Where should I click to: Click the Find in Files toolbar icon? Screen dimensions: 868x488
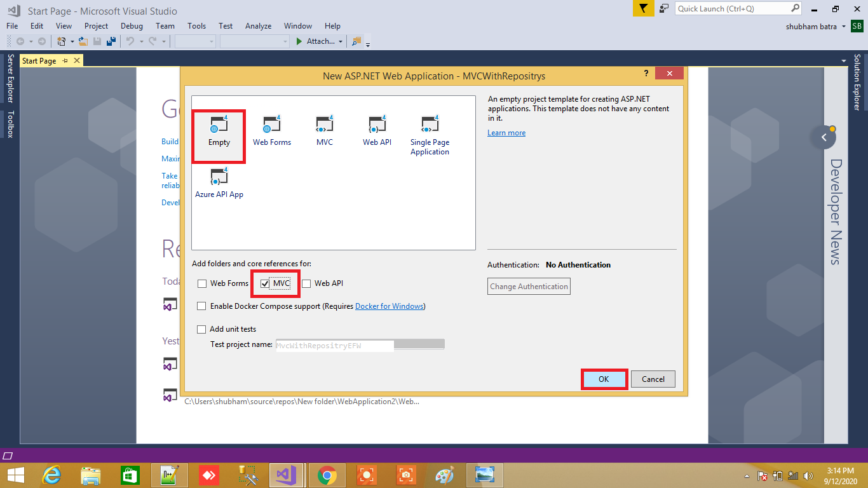pyautogui.click(x=356, y=41)
